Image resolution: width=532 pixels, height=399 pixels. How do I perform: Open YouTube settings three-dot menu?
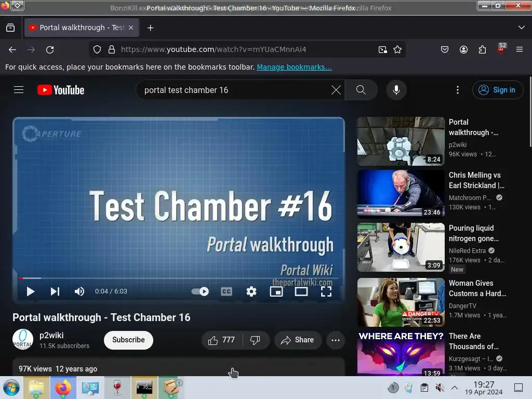point(458,90)
